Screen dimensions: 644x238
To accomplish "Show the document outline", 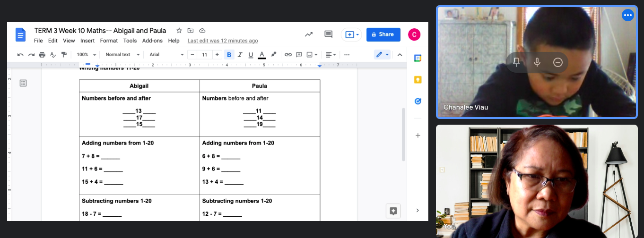I will [x=23, y=83].
